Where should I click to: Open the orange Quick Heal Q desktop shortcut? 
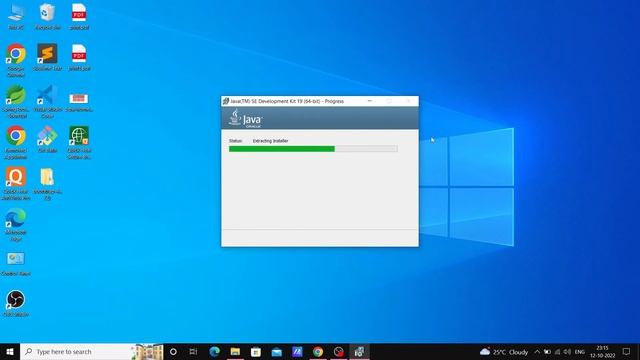[16, 183]
